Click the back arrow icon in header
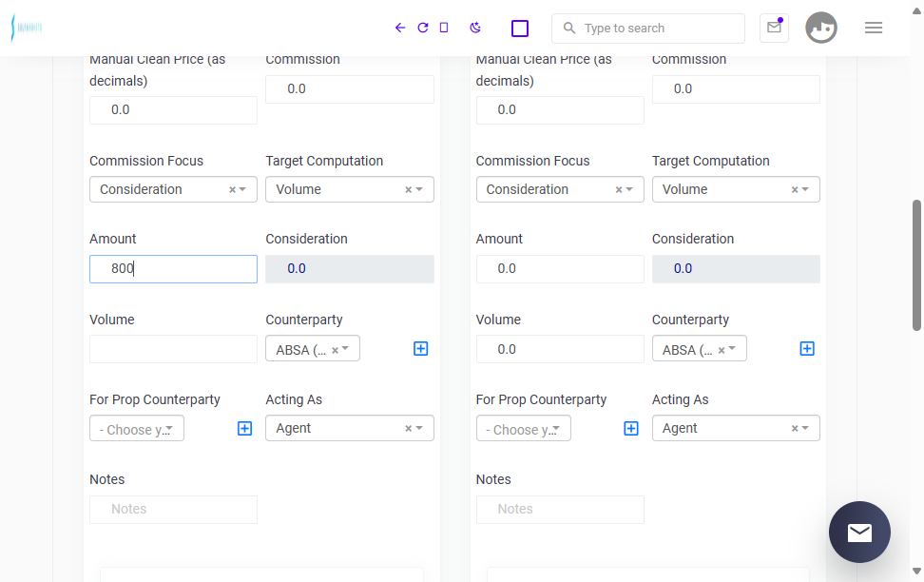 pos(400,28)
